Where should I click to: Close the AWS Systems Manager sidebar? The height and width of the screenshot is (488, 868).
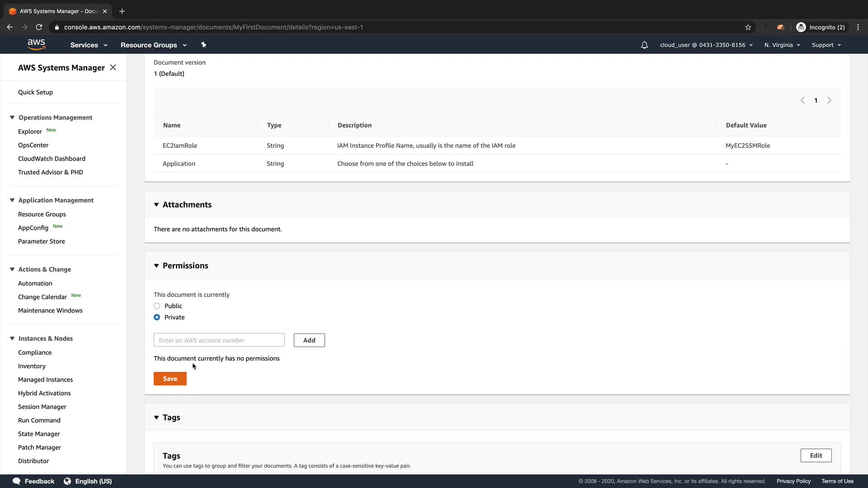[x=113, y=67]
